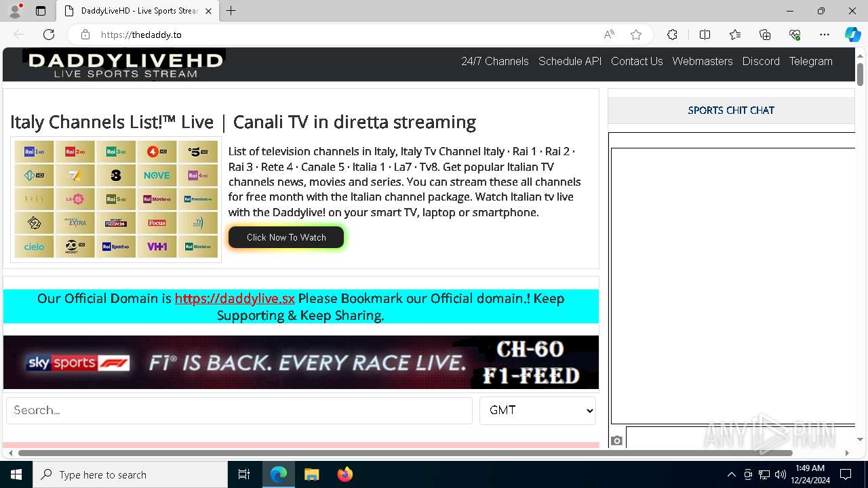The image size is (868, 488).
Task: Open the Edge profile icon
Action: [x=15, y=11]
